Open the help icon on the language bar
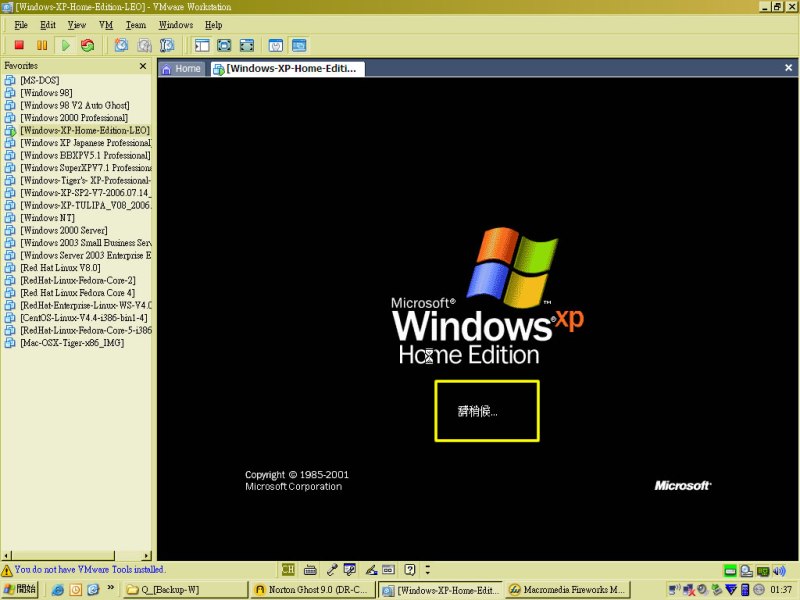Screen dimensions: 800x600 click(x=410, y=569)
